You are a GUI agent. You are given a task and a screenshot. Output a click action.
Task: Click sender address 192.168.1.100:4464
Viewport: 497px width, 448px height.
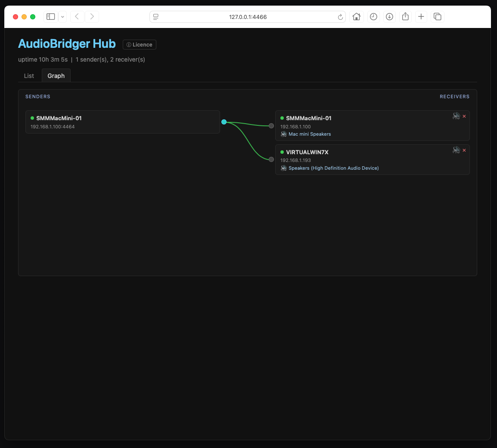(x=53, y=127)
